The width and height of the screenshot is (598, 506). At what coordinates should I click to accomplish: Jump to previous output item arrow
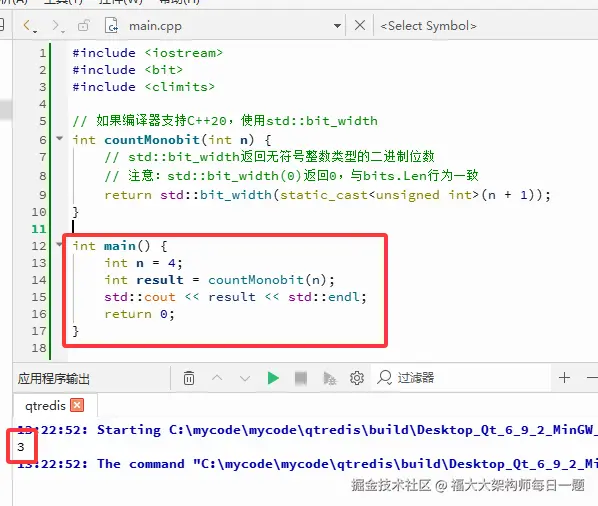click(217, 378)
